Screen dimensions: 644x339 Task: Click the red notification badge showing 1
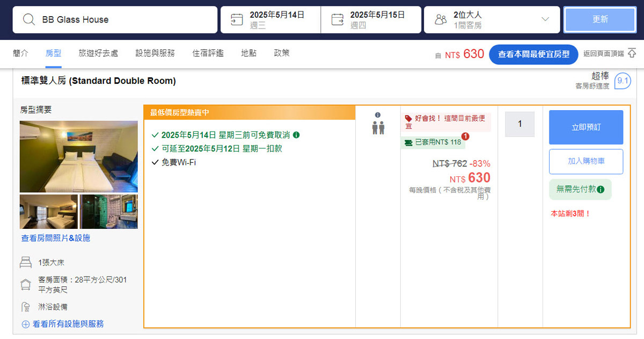tap(465, 136)
